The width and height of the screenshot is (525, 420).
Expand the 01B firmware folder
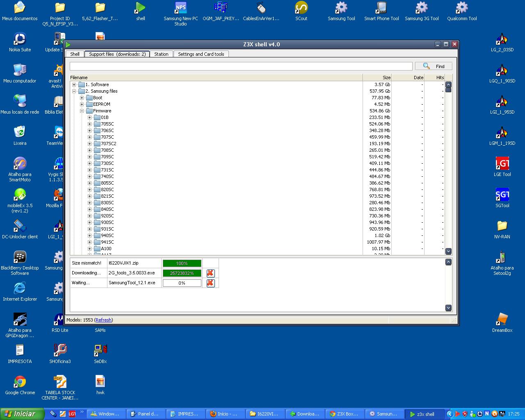89,117
